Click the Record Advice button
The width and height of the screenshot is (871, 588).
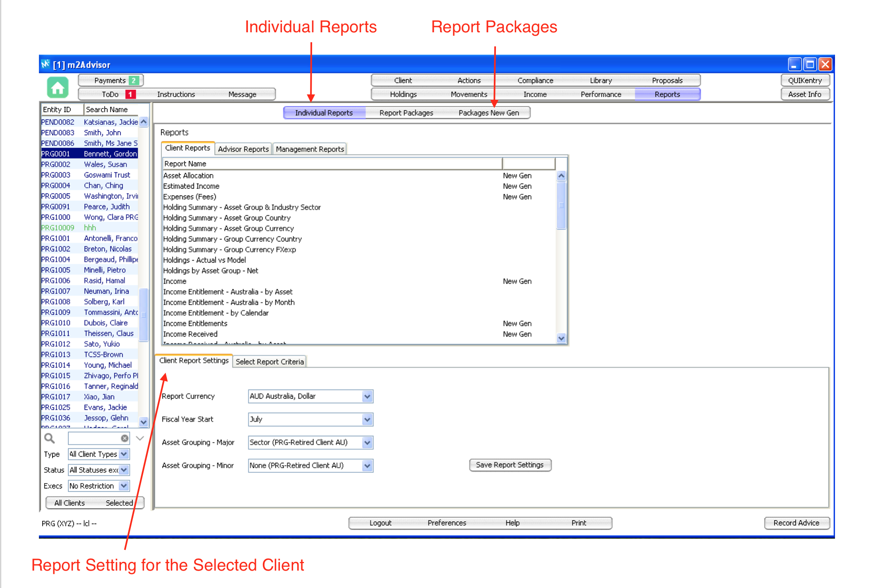click(796, 523)
